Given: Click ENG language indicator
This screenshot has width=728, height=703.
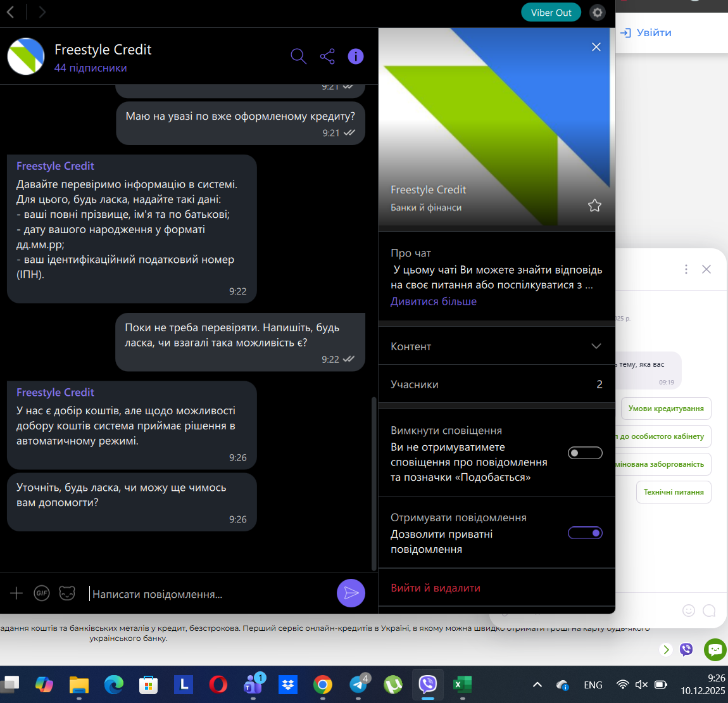Looking at the screenshot, I should click(x=593, y=685).
